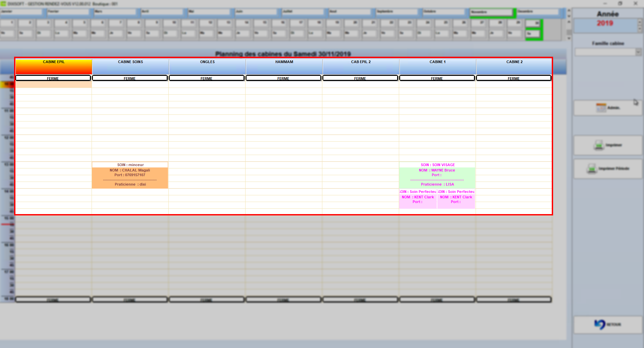Screen dimensions: 644x348
Task: Click the CABINE 1 column header
Action: coord(438,66)
